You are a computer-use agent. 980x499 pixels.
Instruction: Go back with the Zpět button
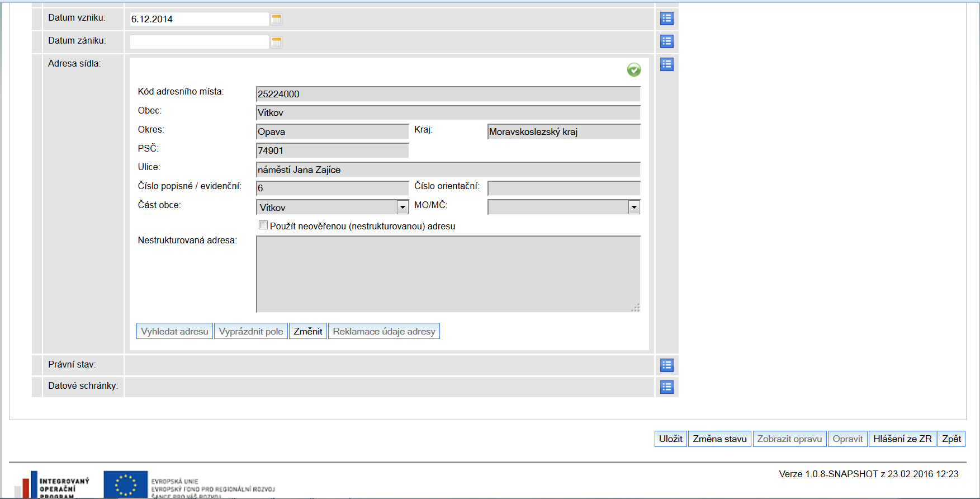951,439
